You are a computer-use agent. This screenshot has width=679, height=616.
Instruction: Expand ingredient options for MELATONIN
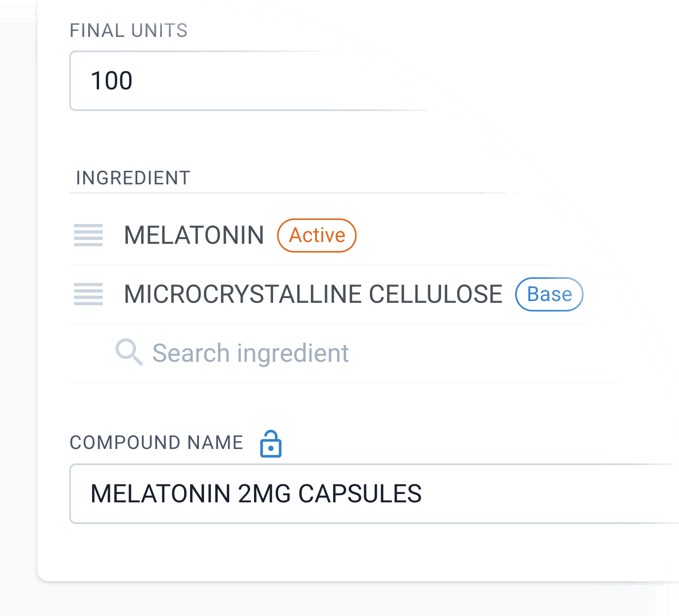(194, 235)
